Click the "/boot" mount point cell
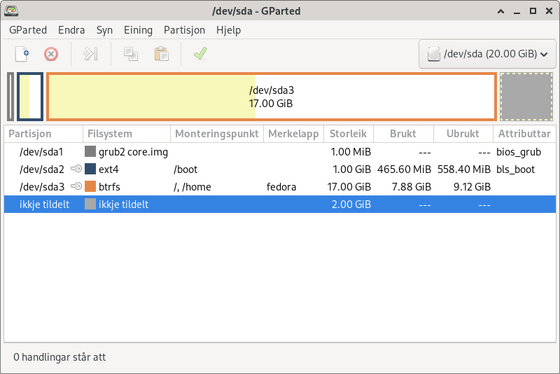Viewport: 560px width, 374px height. point(185,169)
